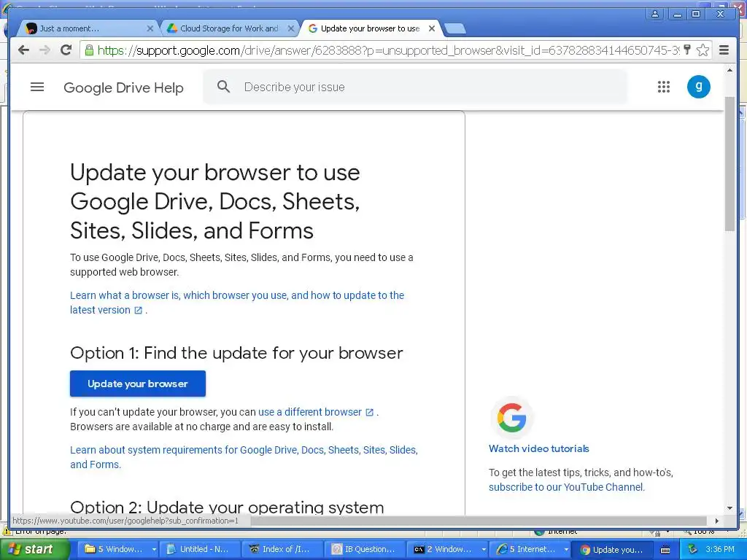Open the Google apps grid
Image resolution: width=747 pixels, height=560 pixels.
tap(664, 87)
